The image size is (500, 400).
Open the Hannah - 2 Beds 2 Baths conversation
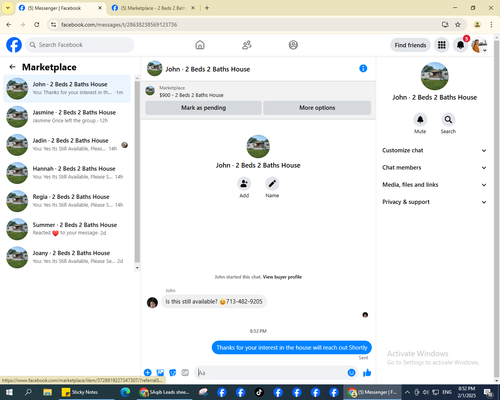click(x=67, y=173)
